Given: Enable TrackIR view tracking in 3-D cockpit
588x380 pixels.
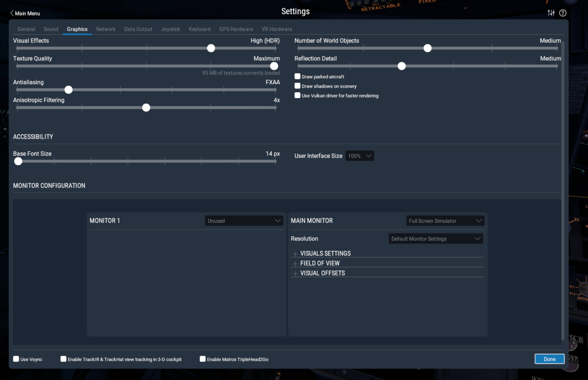Looking at the screenshot, I should 63,359.
